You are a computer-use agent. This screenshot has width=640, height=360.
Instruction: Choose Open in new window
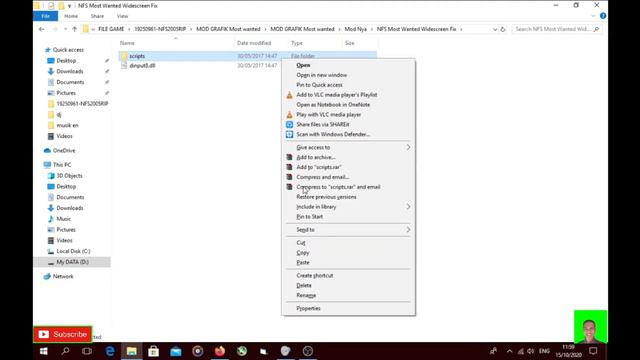[322, 75]
